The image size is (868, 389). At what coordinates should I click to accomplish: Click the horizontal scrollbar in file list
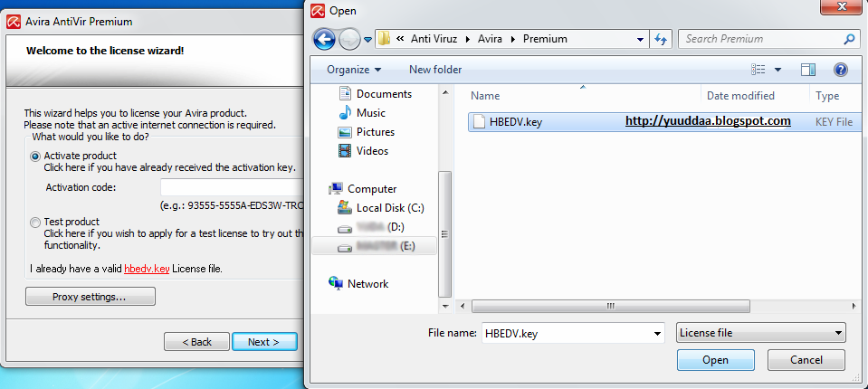[x=611, y=306]
